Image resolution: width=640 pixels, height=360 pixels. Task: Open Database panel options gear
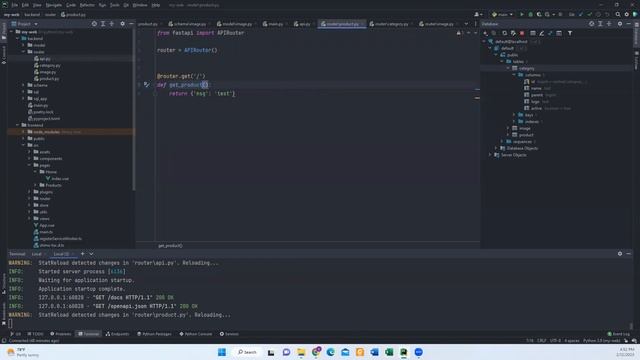(x=620, y=24)
